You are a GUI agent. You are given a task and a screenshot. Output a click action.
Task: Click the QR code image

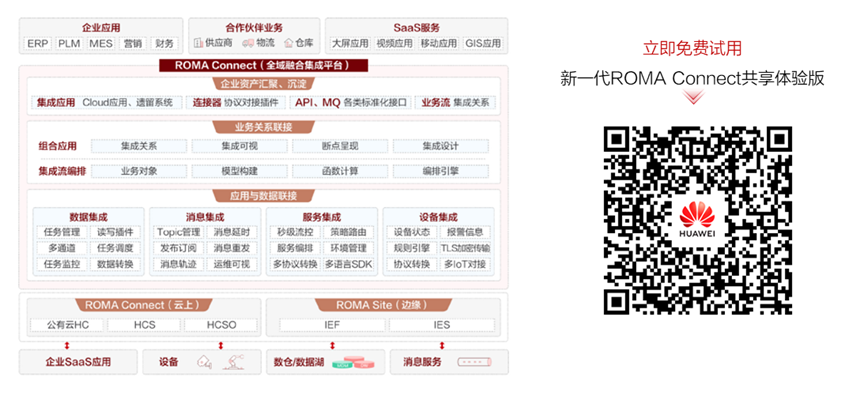click(698, 220)
